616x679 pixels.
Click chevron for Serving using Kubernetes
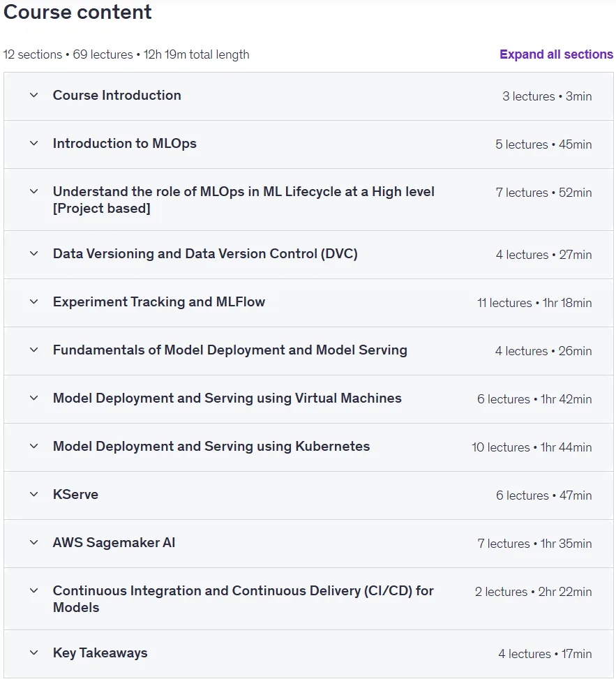[x=33, y=446]
